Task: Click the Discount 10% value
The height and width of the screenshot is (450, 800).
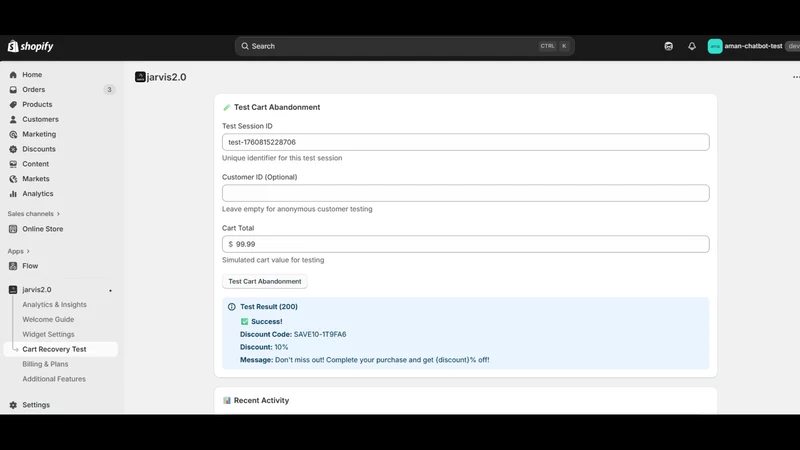Action: [x=282, y=347]
